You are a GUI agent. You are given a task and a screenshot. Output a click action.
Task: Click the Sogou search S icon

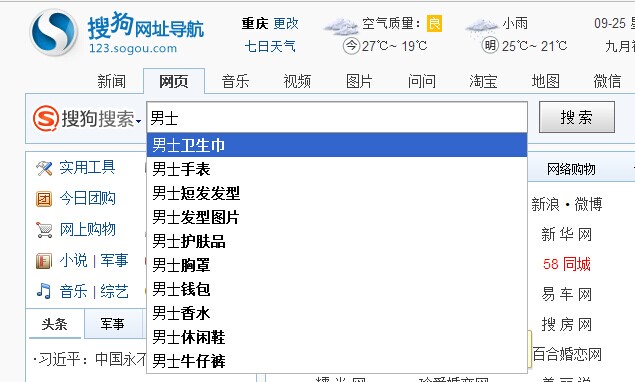(45, 118)
